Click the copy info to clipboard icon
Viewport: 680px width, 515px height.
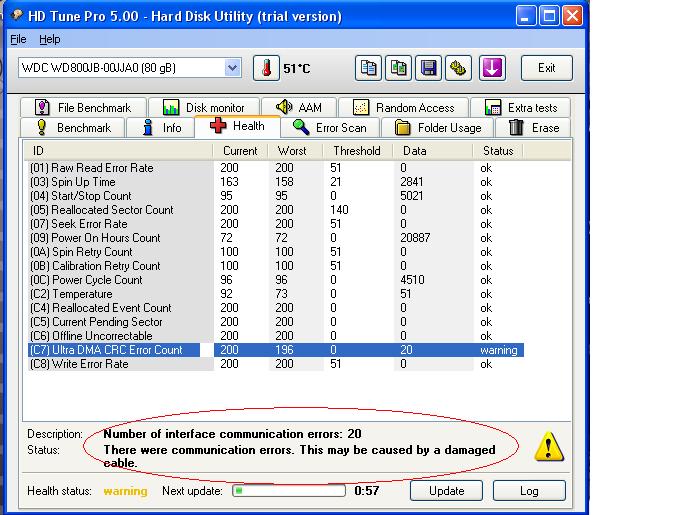(x=368, y=68)
